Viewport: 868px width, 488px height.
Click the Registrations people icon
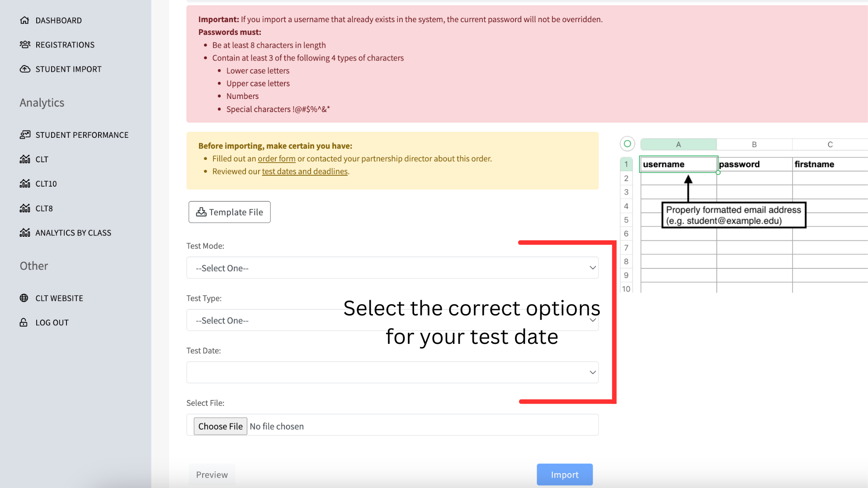pos(25,45)
